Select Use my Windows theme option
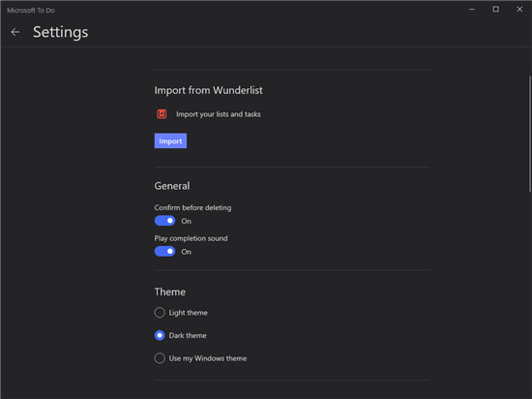Image resolution: width=532 pixels, height=399 pixels. pyautogui.click(x=160, y=358)
